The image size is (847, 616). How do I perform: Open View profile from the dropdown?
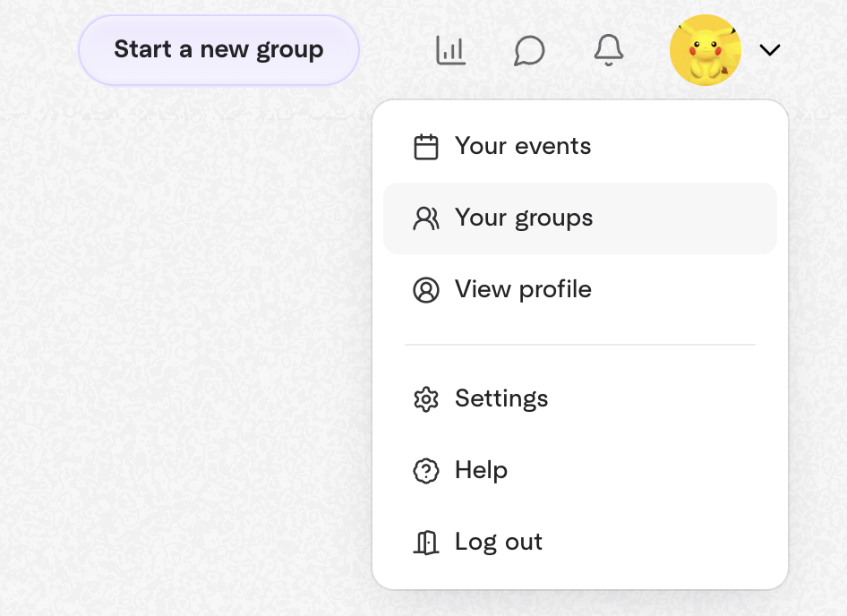pos(523,290)
